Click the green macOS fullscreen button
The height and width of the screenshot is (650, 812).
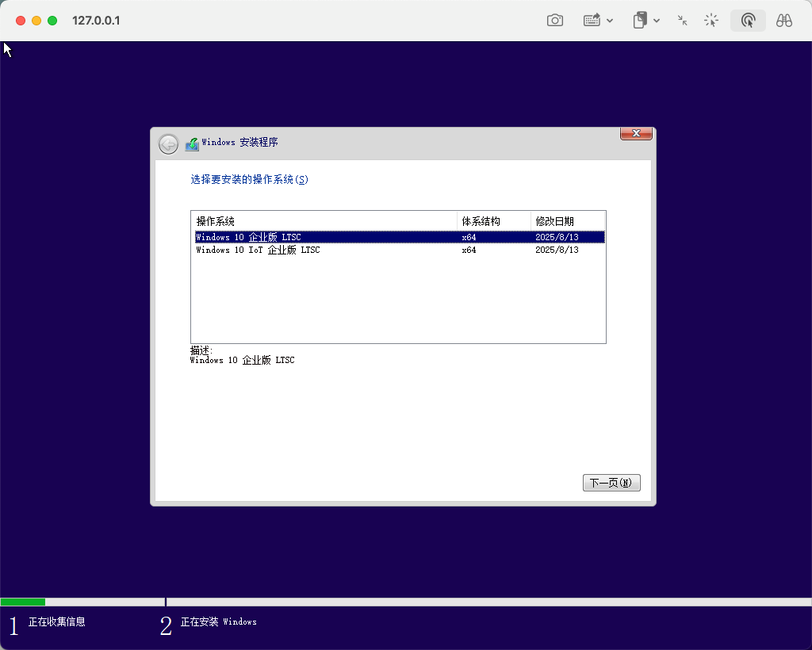[x=52, y=21]
